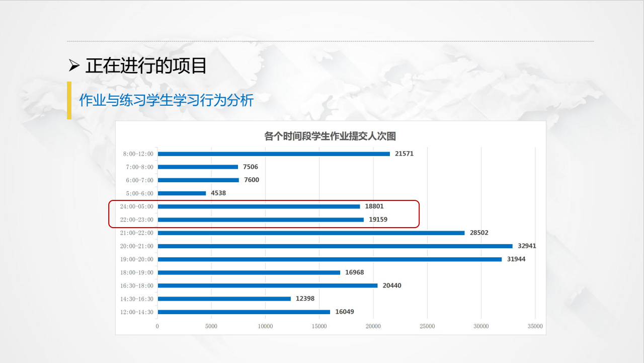Viewport: 644px width, 363px height.
Task: Click the 24:00-05:00 axis label
Action: (x=137, y=206)
